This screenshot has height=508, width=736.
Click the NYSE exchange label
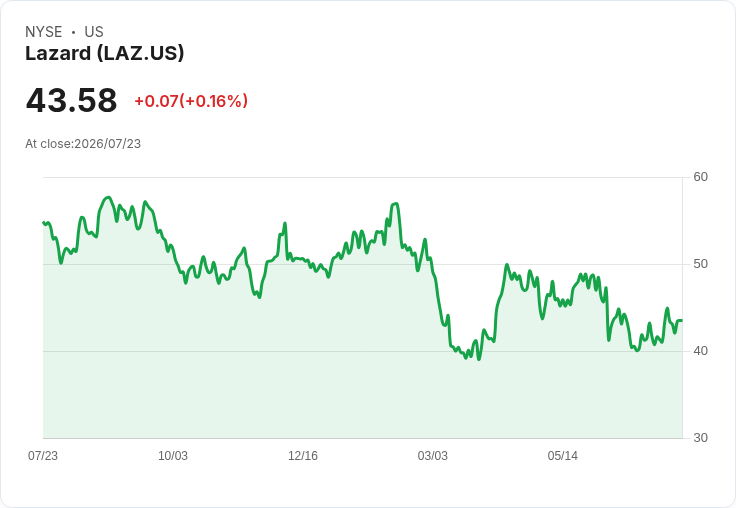44,32
